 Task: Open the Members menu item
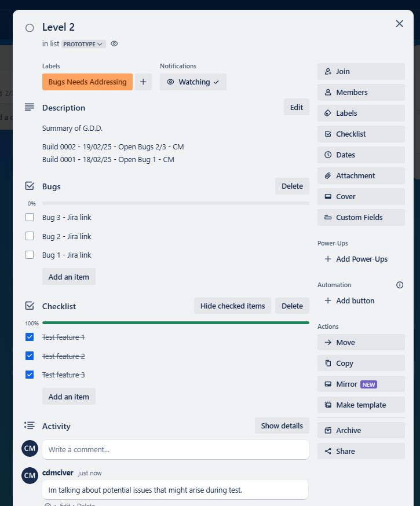(x=360, y=92)
